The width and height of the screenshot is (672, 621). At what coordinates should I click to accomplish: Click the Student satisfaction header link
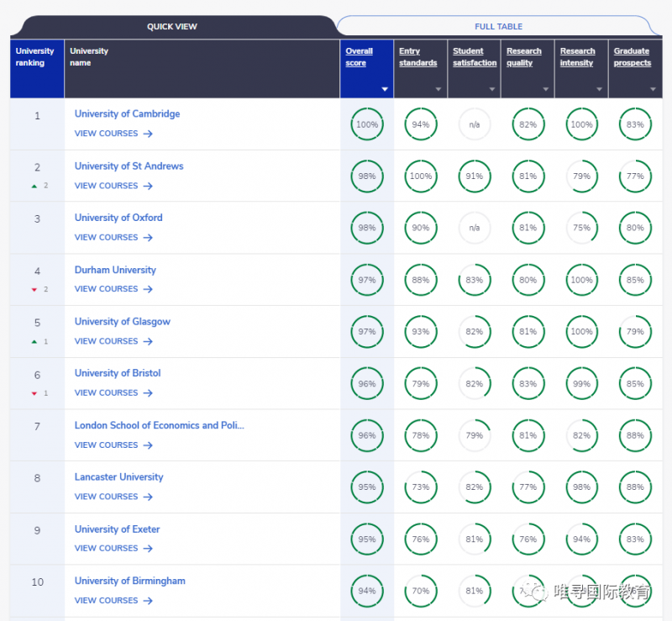pyautogui.click(x=475, y=56)
